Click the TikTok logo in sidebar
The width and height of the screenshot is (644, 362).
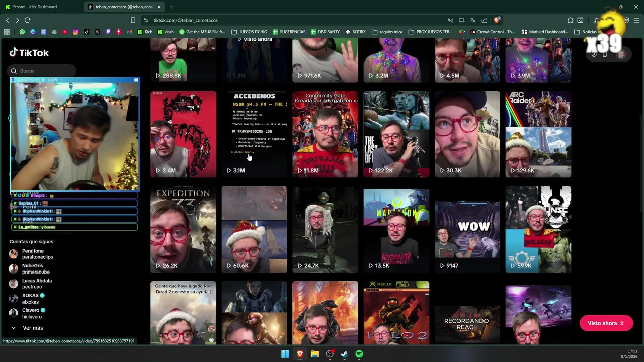[x=29, y=53]
